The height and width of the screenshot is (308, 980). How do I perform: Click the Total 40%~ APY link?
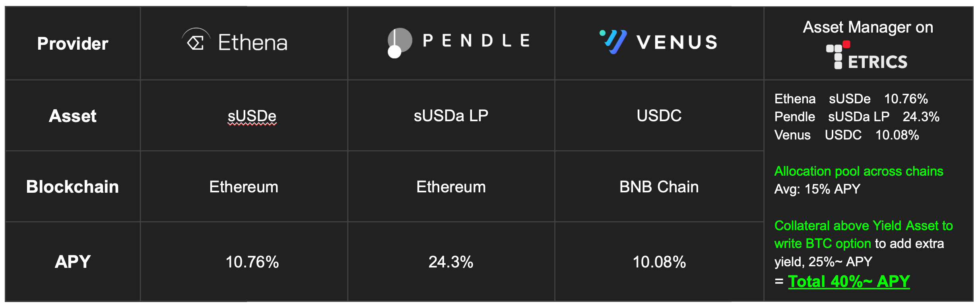(849, 281)
